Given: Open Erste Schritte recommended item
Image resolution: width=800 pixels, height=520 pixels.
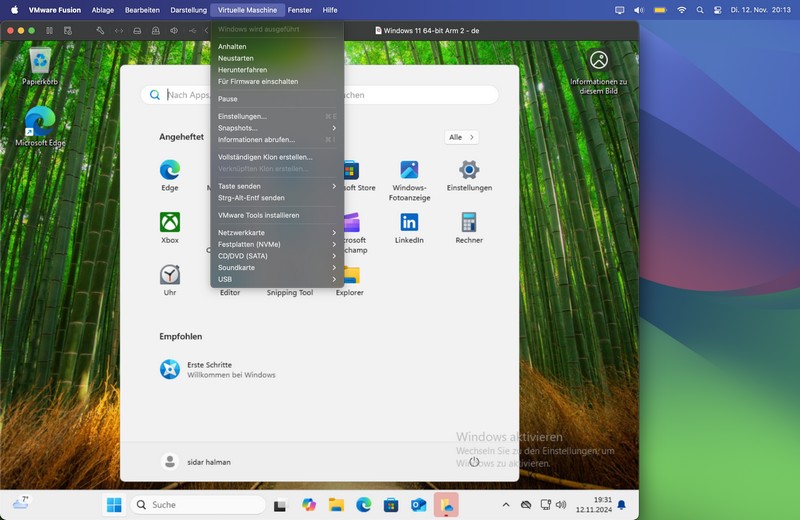Looking at the screenshot, I should tap(218, 369).
